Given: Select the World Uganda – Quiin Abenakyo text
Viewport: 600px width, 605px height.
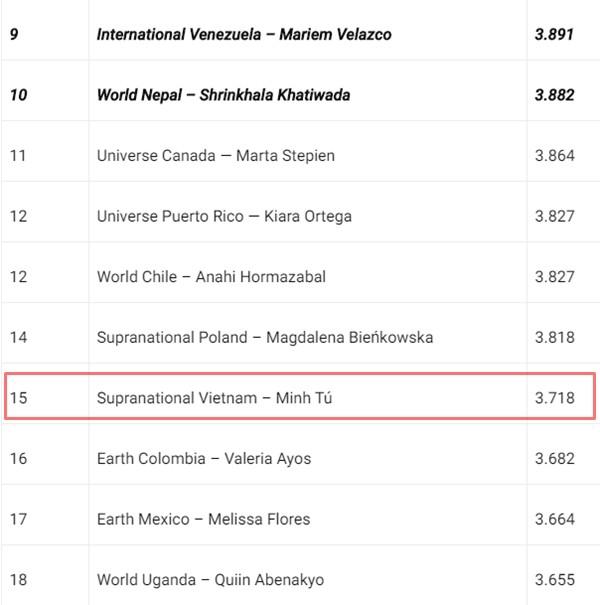Looking at the screenshot, I should pyautogui.click(x=210, y=580).
